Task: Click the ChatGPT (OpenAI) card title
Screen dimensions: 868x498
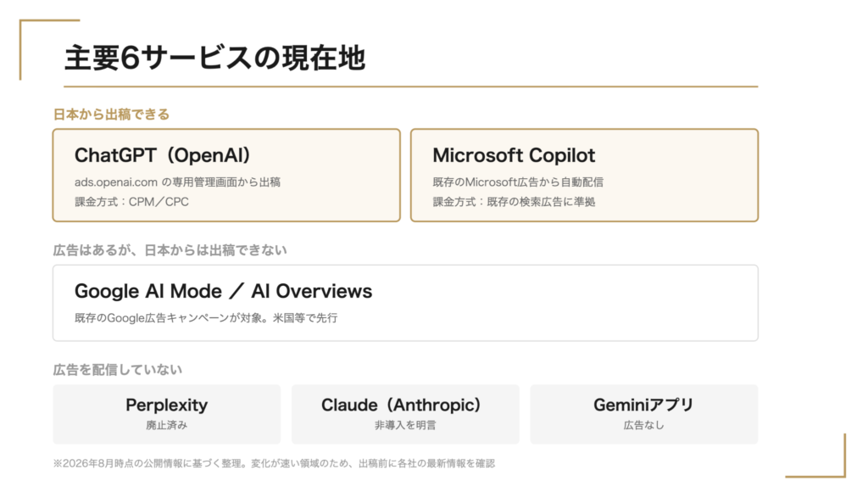Action: pyautogui.click(x=163, y=155)
